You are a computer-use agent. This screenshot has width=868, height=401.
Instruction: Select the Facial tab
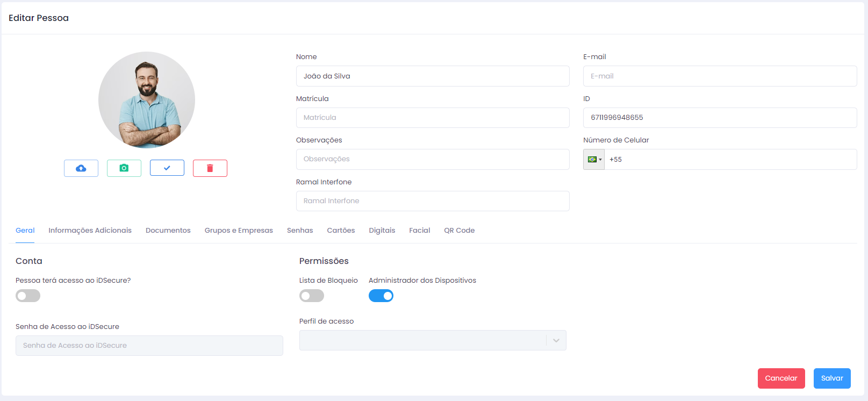pos(420,231)
